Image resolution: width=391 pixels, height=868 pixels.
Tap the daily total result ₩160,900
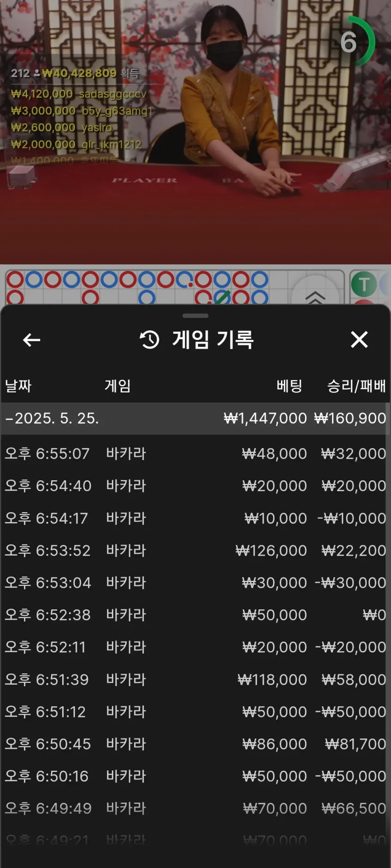(x=350, y=418)
